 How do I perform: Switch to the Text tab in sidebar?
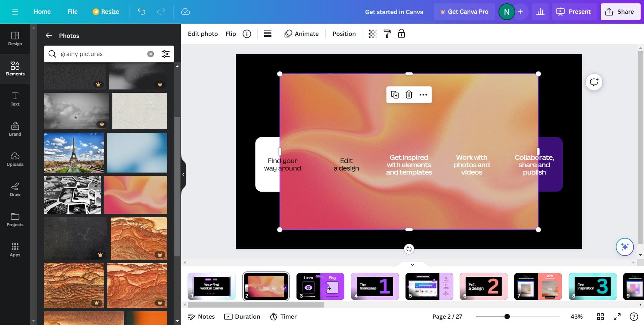point(15,99)
